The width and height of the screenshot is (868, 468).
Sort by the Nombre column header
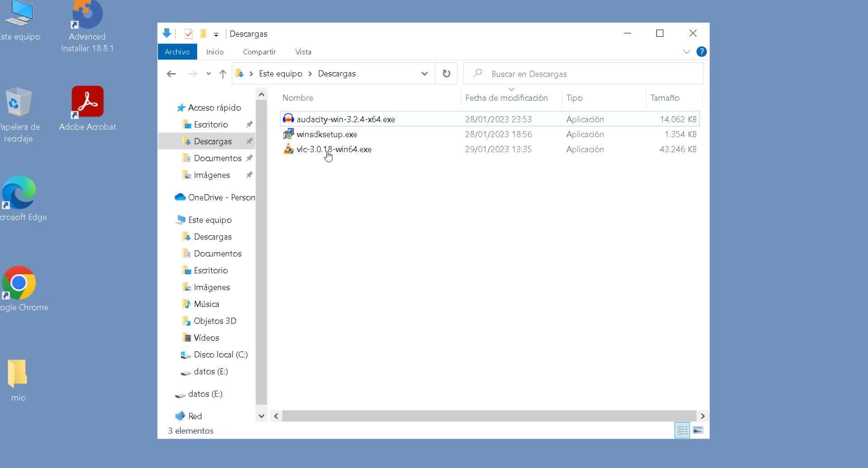point(297,98)
